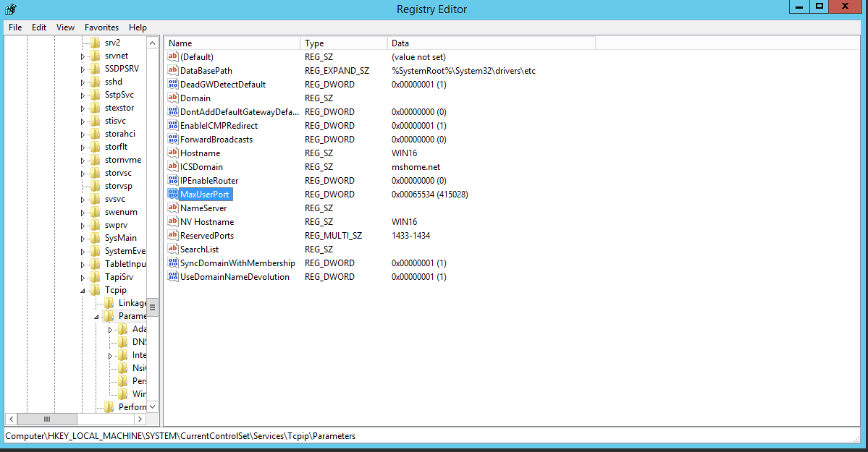868x452 pixels.
Task: Click the horizontal scrollbar right arrow
Action: point(140,419)
